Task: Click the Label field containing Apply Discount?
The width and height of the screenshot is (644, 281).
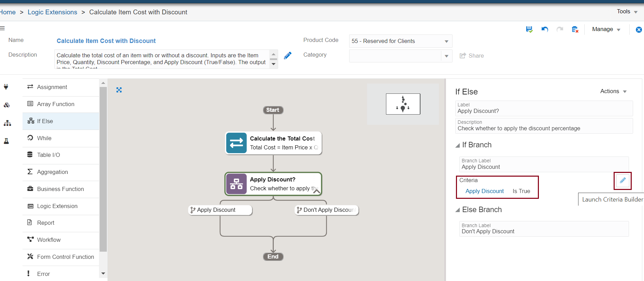Action: pyautogui.click(x=544, y=108)
